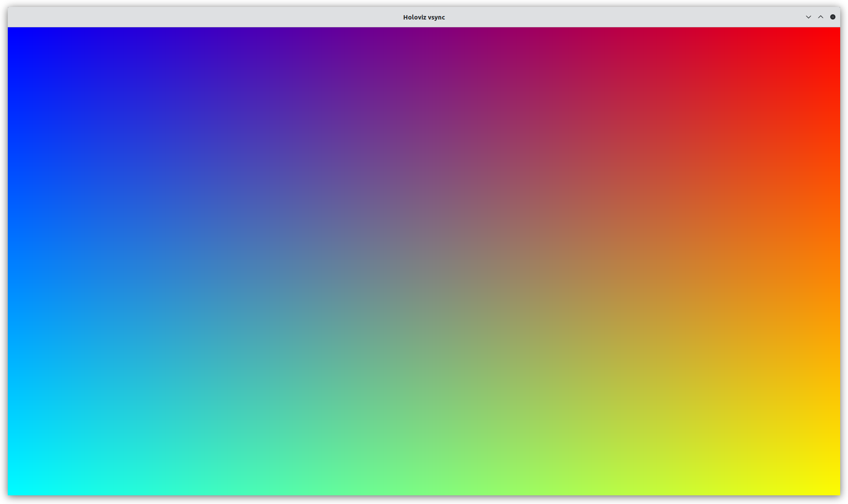This screenshot has width=848, height=504.
Task: Click the violet area between blue corner and gray center
Action: (x=217, y=145)
